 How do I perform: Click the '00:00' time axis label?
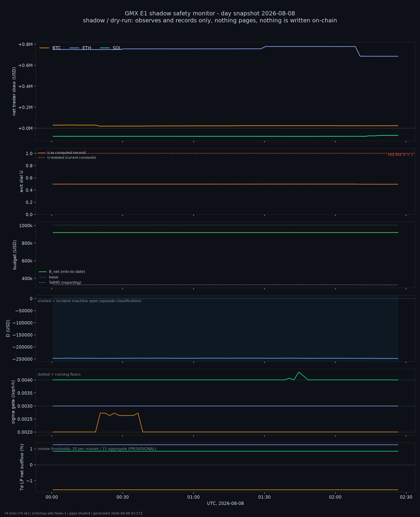pos(52,497)
